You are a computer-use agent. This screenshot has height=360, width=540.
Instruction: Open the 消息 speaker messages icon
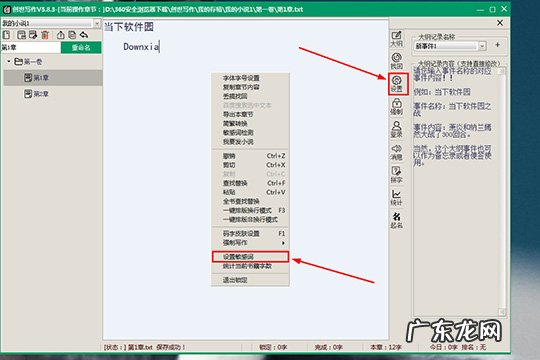396,152
